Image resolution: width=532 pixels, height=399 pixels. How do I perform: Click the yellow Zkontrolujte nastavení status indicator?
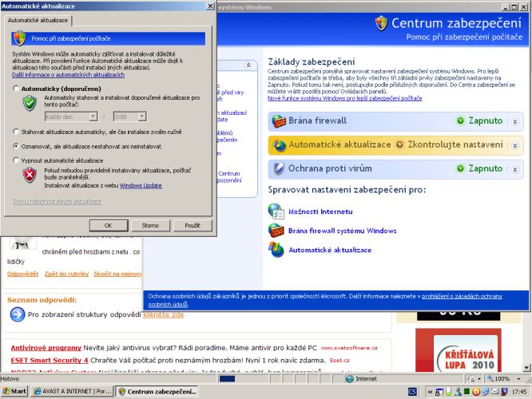(x=399, y=144)
